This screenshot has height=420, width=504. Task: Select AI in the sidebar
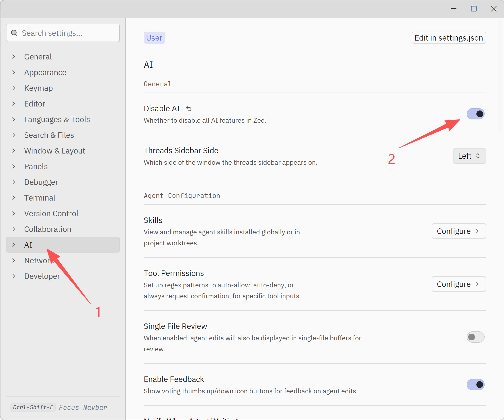[63, 245]
